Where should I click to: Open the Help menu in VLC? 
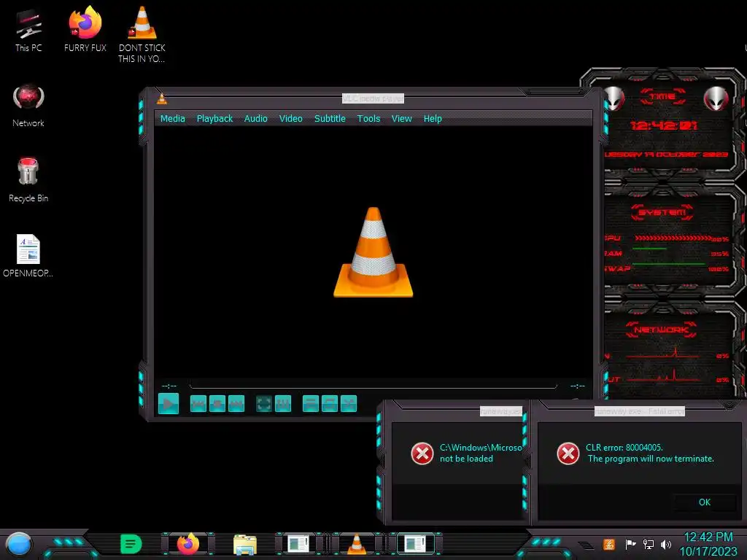click(433, 119)
